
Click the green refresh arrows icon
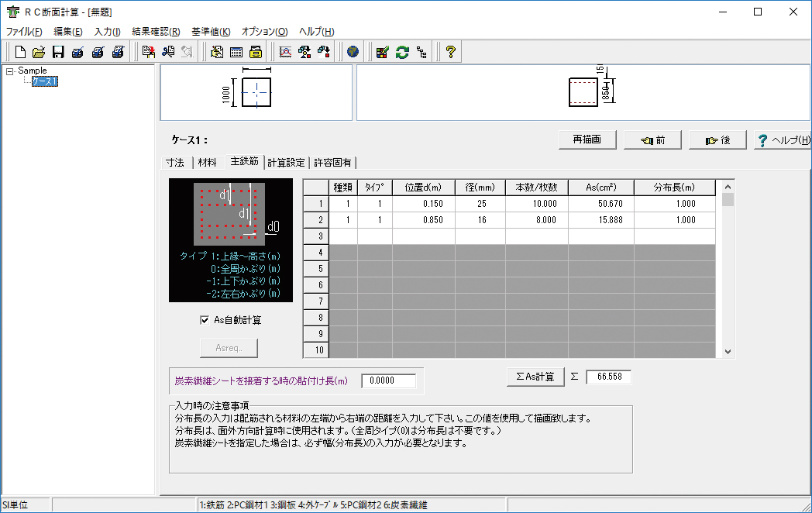click(x=402, y=53)
